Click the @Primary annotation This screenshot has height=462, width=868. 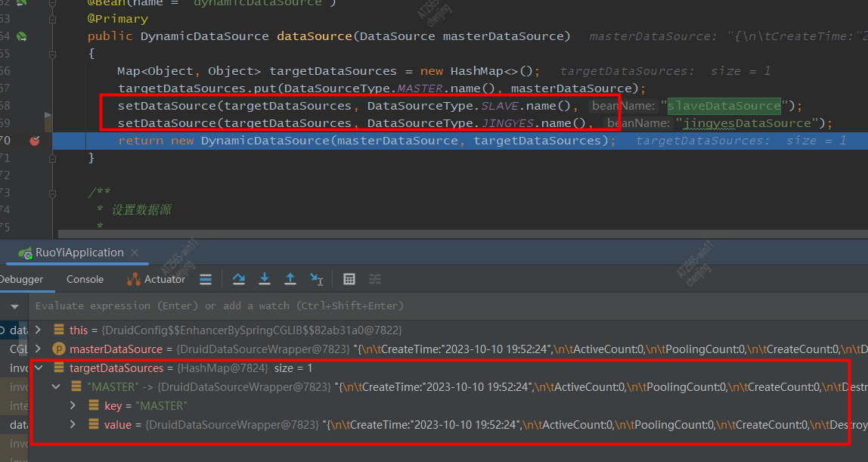[x=118, y=20]
